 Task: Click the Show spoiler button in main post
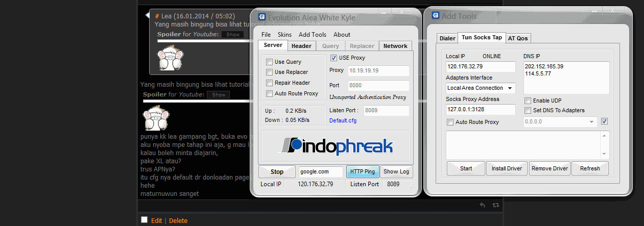coord(219,95)
